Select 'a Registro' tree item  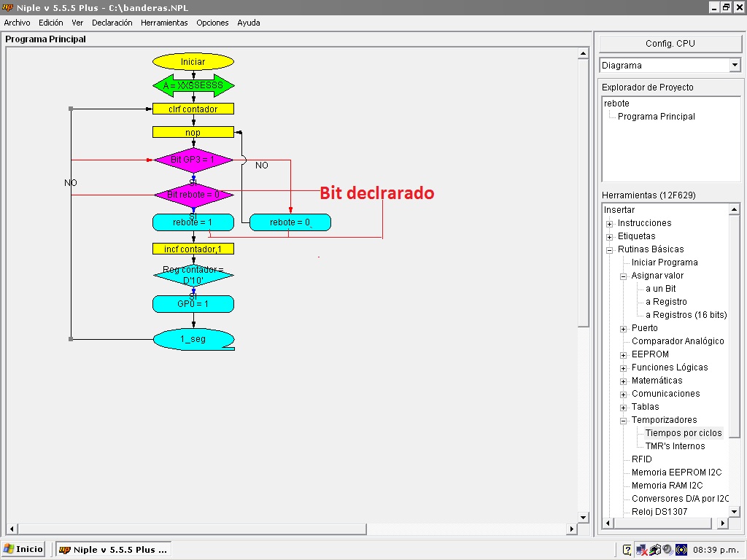click(666, 302)
